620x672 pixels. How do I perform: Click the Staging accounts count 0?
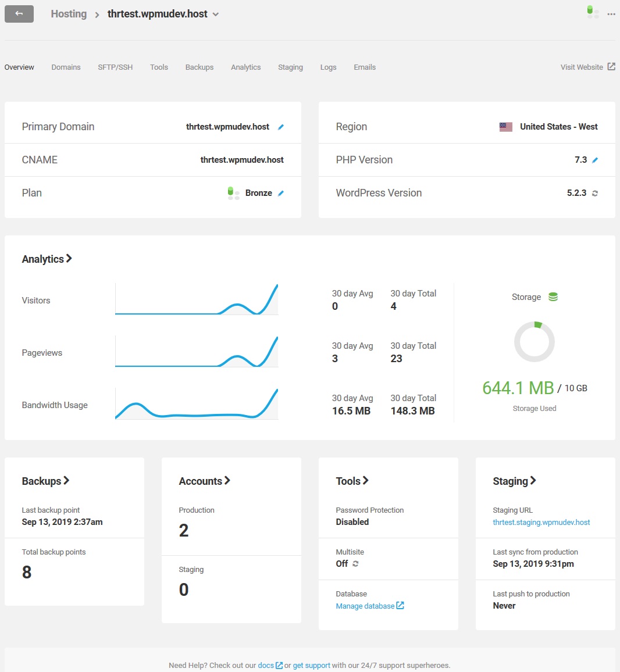(184, 589)
